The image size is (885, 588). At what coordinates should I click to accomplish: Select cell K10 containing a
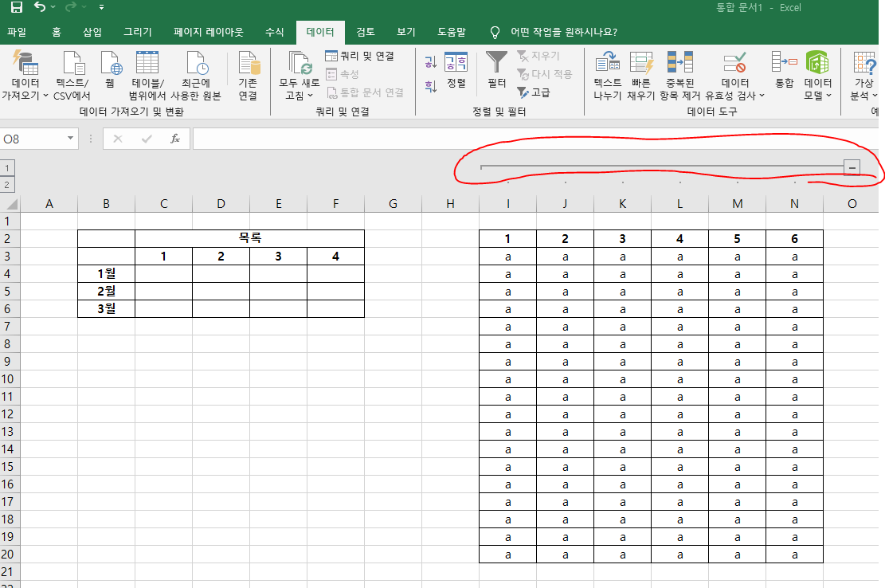tap(623, 379)
